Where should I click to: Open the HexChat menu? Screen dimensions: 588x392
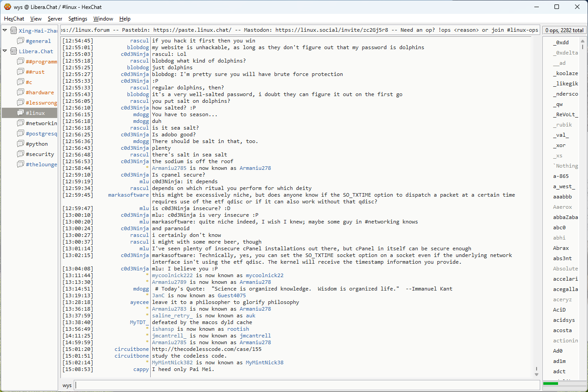click(14, 19)
